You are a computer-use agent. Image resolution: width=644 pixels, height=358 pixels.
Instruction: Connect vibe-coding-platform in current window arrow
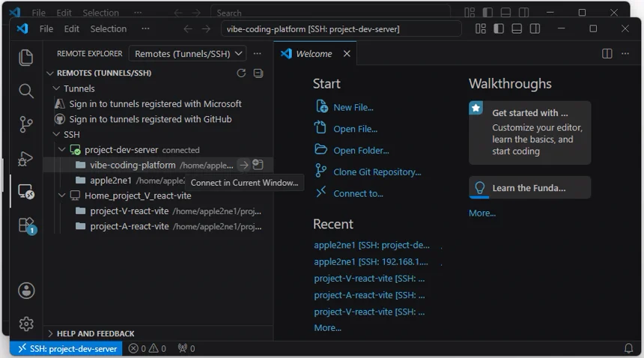[x=244, y=165]
